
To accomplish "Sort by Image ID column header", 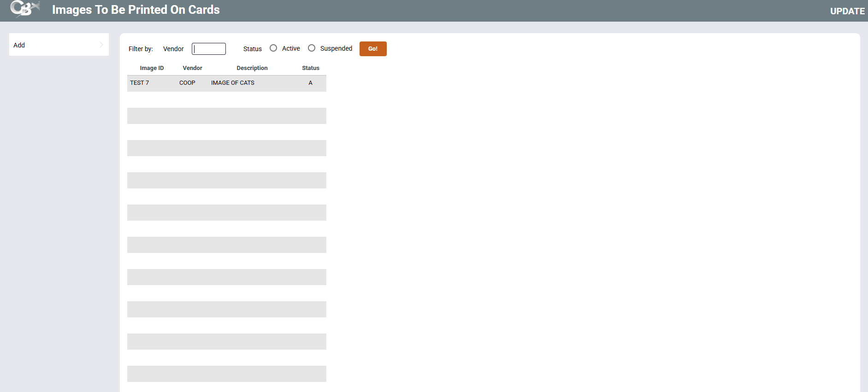I will 152,68.
